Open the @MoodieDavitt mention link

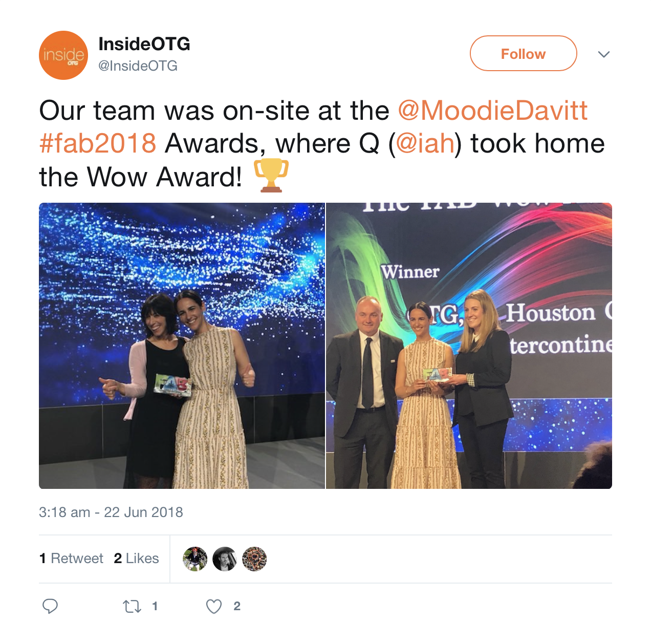pyautogui.click(x=493, y=111)
